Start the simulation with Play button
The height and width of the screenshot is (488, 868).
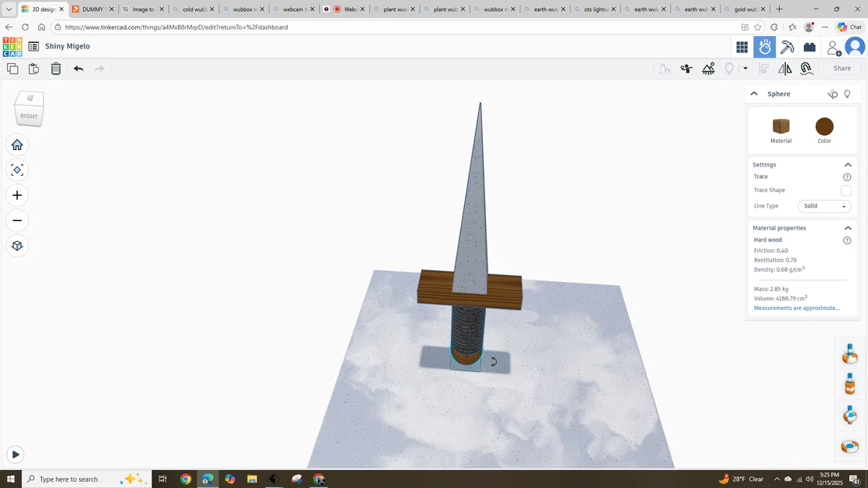point(16,454)
